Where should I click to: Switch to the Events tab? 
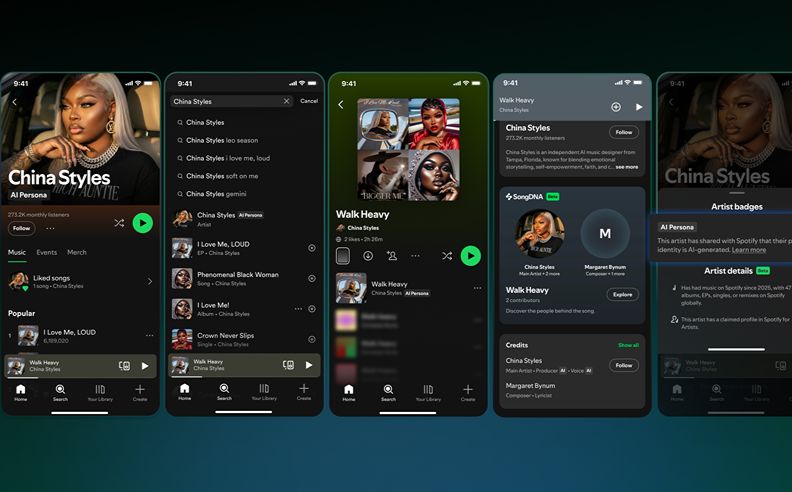click(46, 252)
